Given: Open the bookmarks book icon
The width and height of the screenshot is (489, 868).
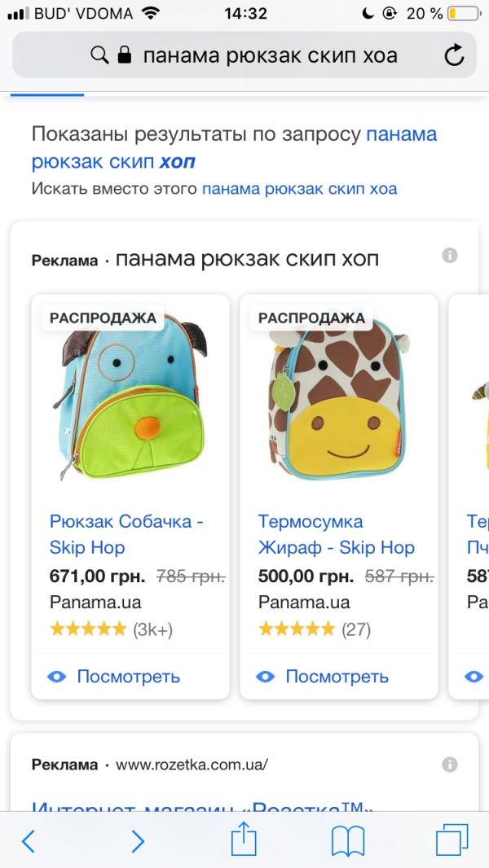Looking at the screenshot, I should 347,840.
